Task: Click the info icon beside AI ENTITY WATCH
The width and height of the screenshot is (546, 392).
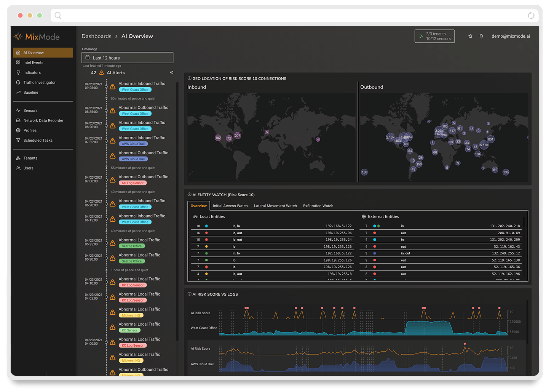Action: tap(189, 194)
